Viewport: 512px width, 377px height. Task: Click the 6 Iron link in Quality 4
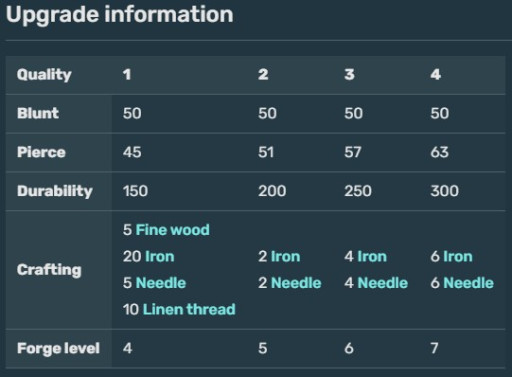pos(458,257)
